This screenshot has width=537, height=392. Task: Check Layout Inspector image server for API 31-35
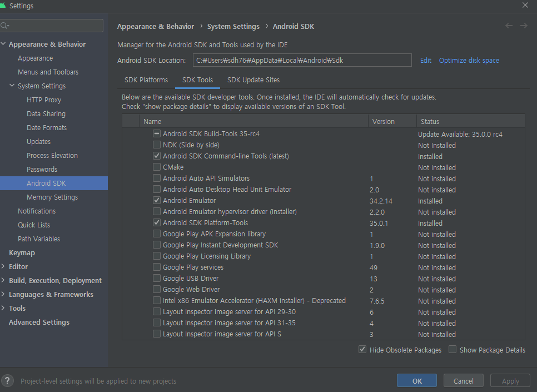pos(157,323)
